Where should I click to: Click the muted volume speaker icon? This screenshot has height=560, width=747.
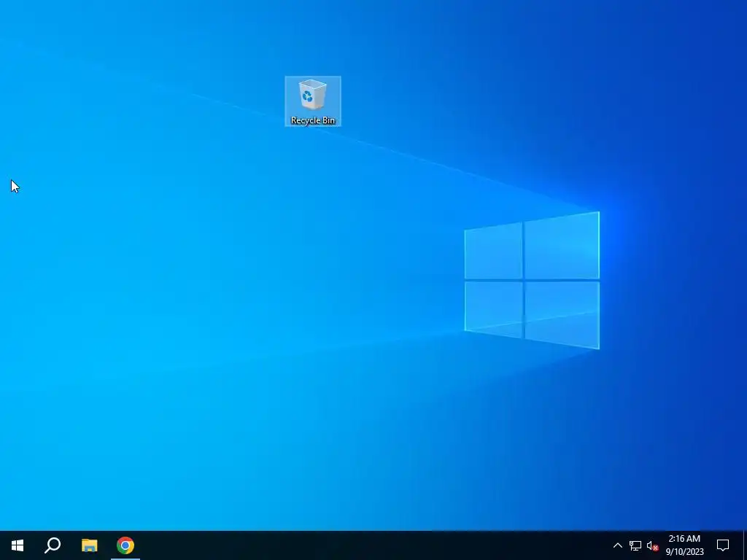(x=652, y=545)
